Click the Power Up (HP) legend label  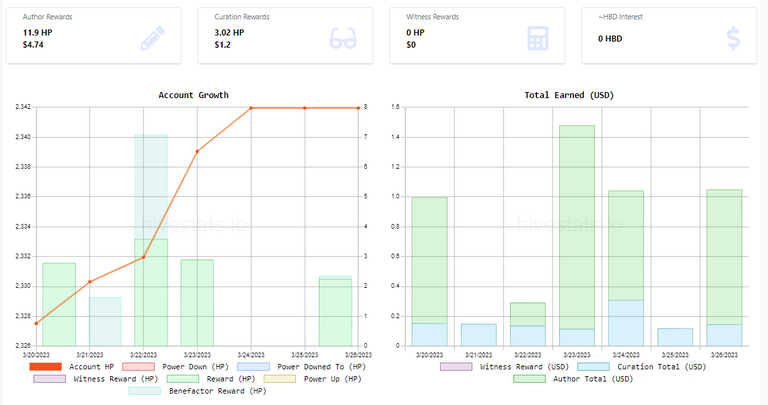click(333, 379)
